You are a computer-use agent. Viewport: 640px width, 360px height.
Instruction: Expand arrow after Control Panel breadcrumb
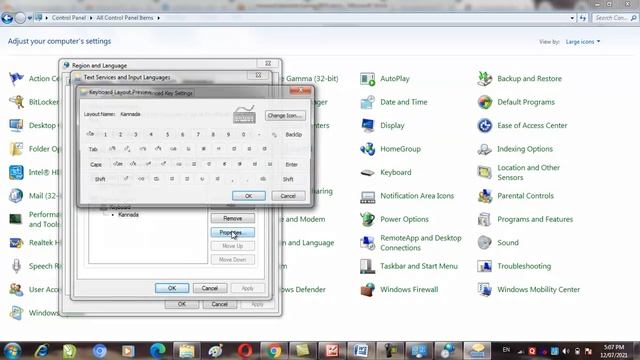[x=91, y=18]
